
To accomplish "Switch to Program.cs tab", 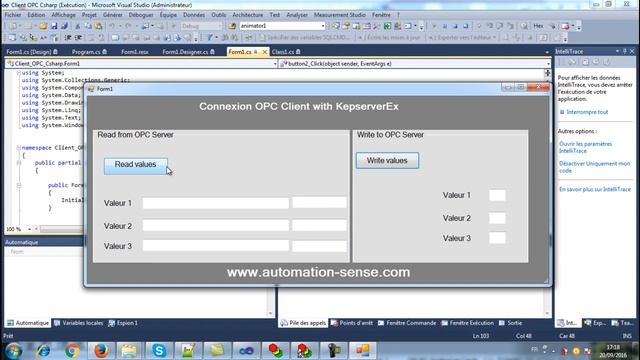I will click(89, 52).
